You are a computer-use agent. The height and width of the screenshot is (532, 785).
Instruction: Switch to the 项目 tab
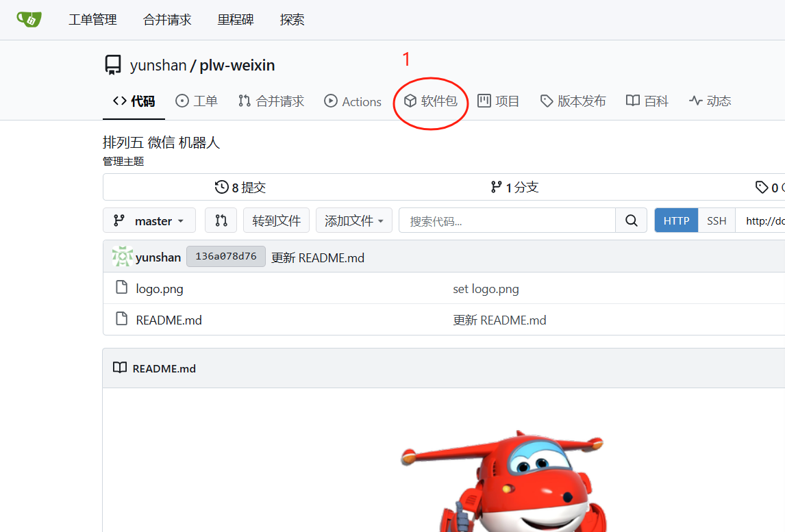pos(498,101)
